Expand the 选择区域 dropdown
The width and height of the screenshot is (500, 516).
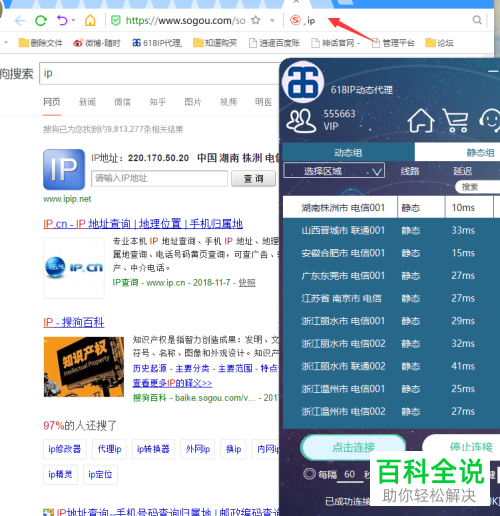pos(334,171)
